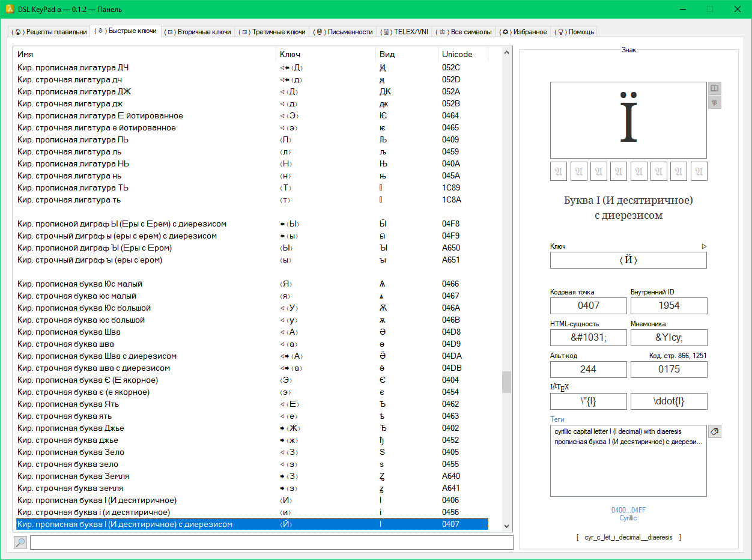Click the Кодовая точка field 0407
The height and width of the screenshot is (560, 752).
[x=589, y=305]
